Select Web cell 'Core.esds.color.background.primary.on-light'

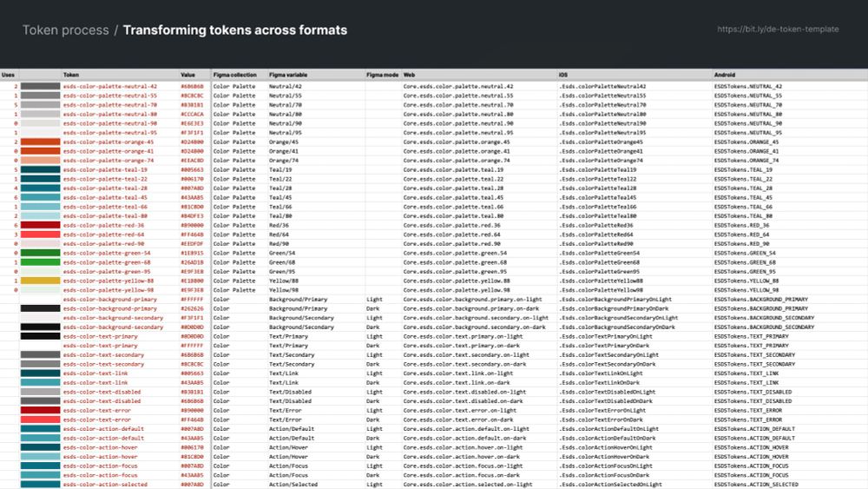473,300
